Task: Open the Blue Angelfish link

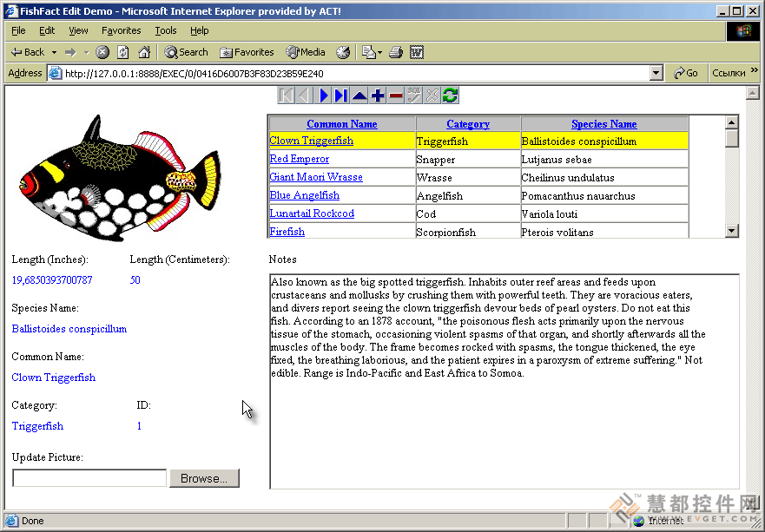Action: (x=305, y=195)
